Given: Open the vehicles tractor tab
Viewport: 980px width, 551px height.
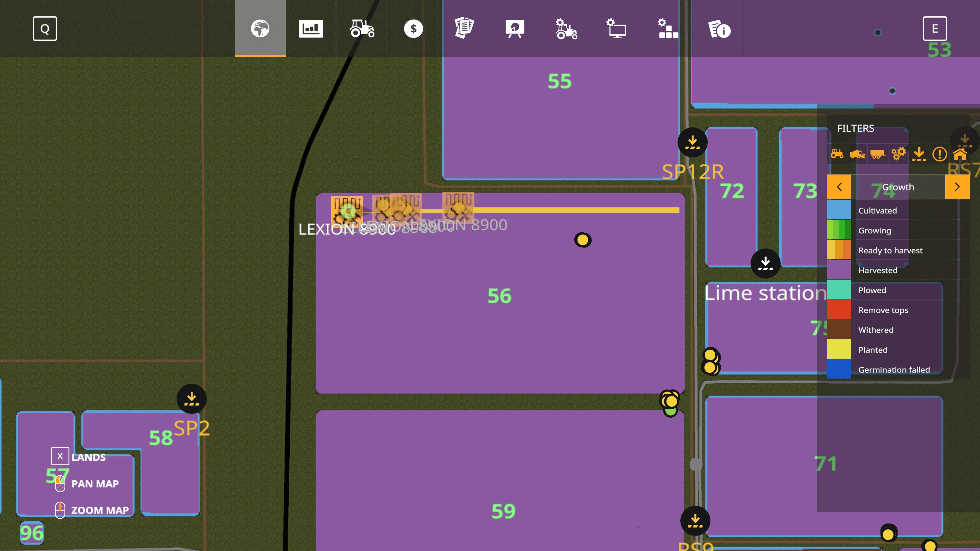Looking at the screenshot, I should [x=362, y=29].
